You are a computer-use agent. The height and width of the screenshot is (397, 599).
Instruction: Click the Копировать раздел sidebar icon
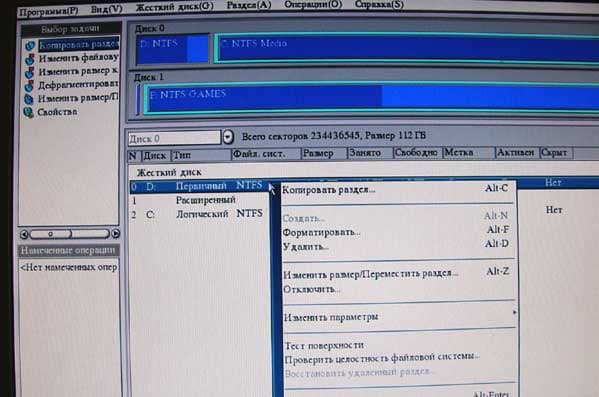click(x=30, y=46)
